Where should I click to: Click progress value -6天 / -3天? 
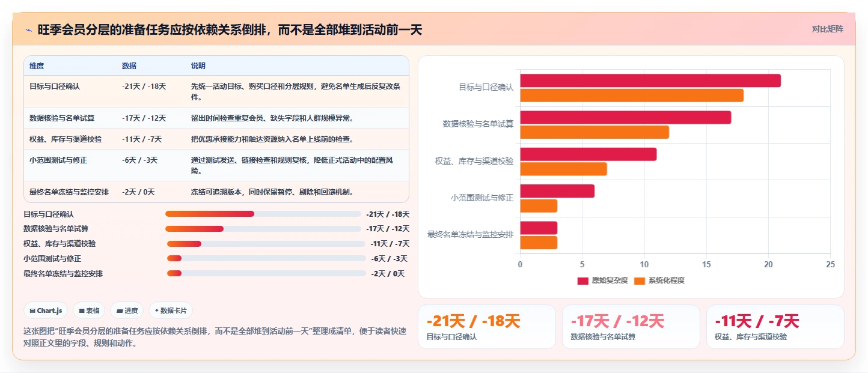click(389, 258)
